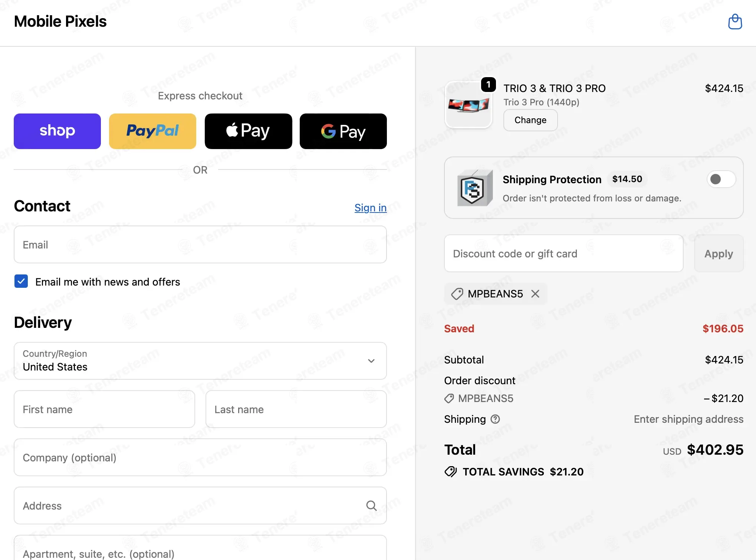Pay with PayPal express checkout

pos(152,131)
